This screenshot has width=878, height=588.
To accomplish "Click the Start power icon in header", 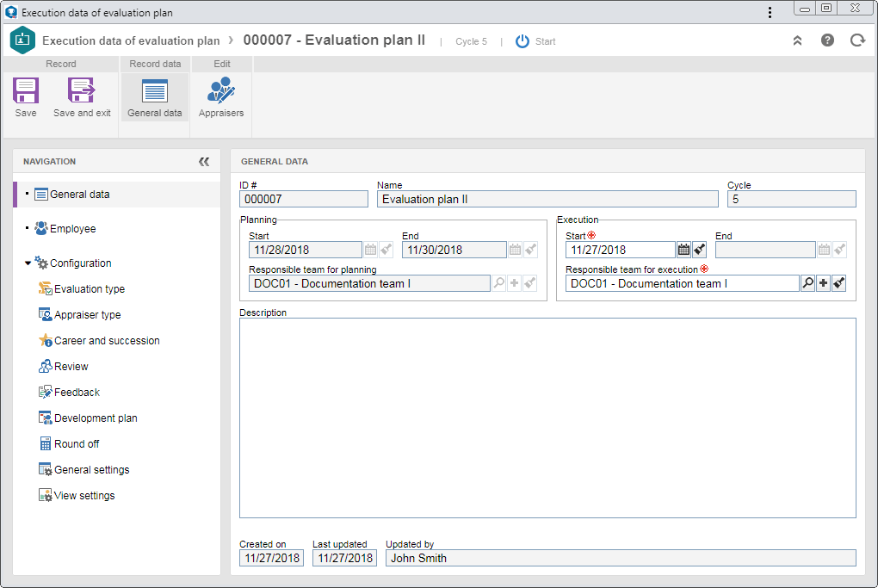I will pos(522,41).
